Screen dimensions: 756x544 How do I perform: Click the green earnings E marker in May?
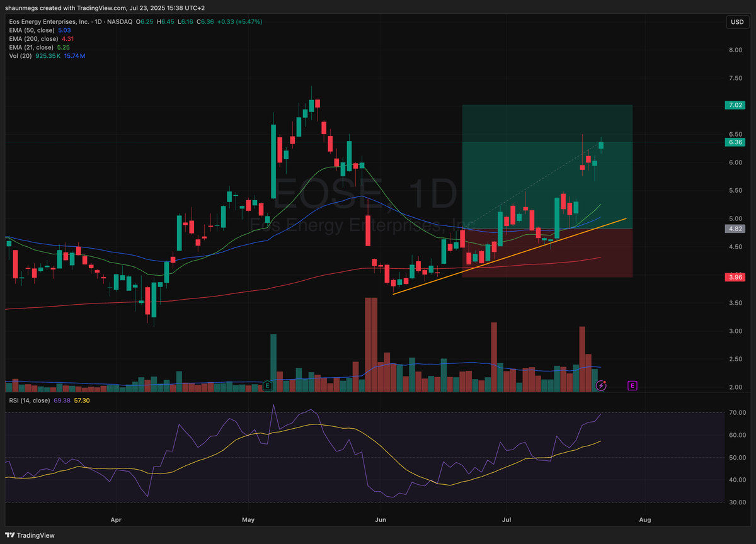pos(268,385)
